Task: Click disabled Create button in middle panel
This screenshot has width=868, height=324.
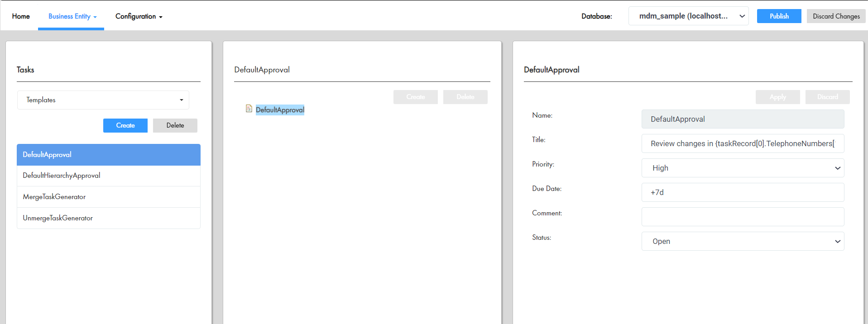Action: pyautogui.click(x=416, y=97)
